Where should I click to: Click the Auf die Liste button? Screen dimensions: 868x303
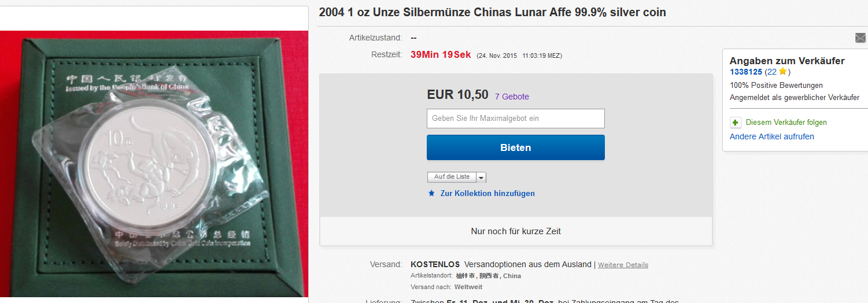(452, 177)
